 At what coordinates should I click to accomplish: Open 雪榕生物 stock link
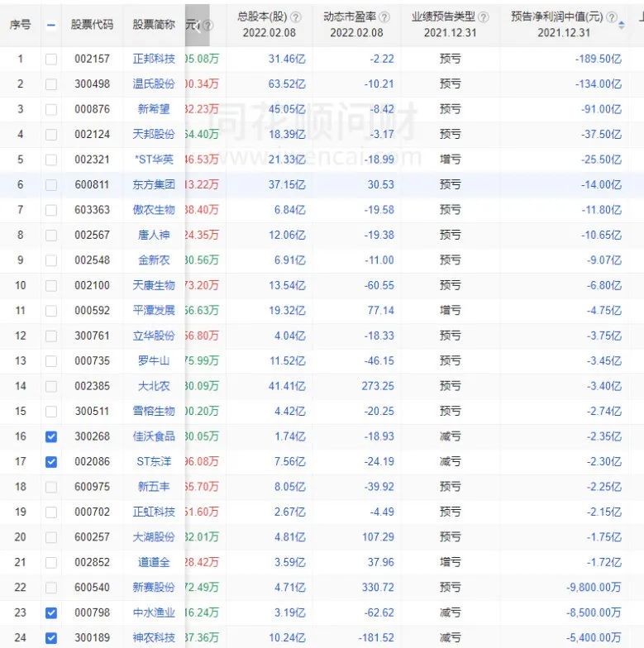(154, 412)
